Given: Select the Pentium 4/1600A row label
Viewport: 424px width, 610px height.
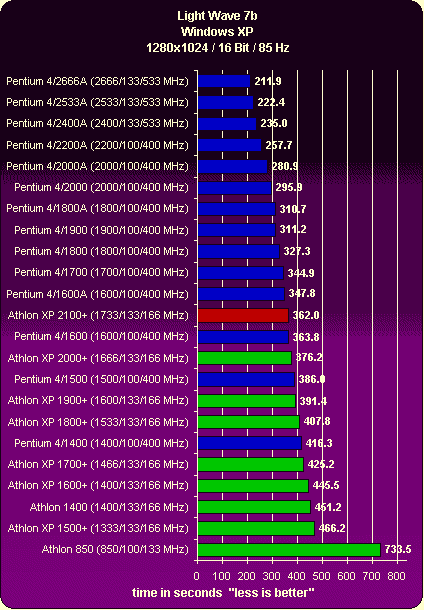Looking at the screenshot, I should 97,294.
